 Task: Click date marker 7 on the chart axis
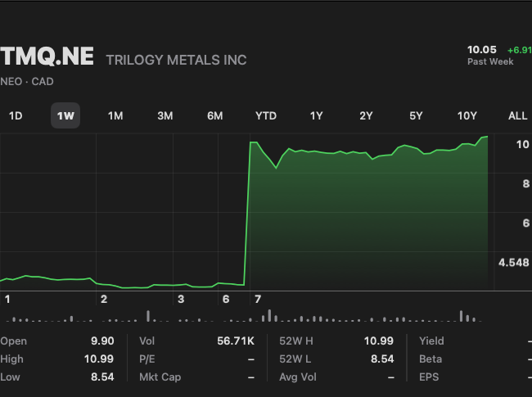coord(258,300)
